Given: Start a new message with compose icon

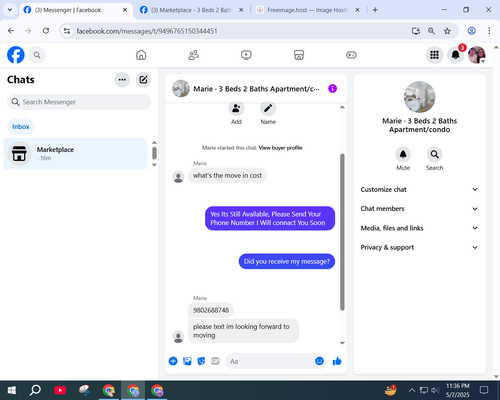Looking at the screenshot, I should 143,80.
